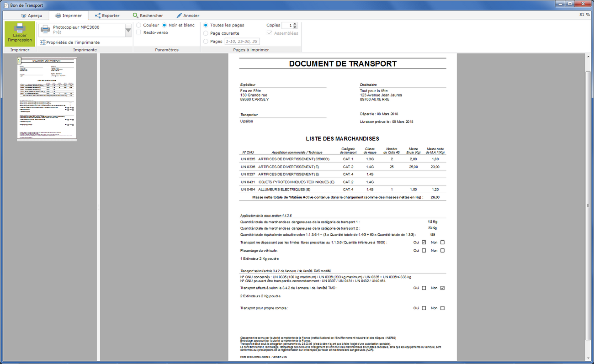The image size is (594, 364).
Task: Select the page 1 thumbnail
Action: tap(47, 99)
